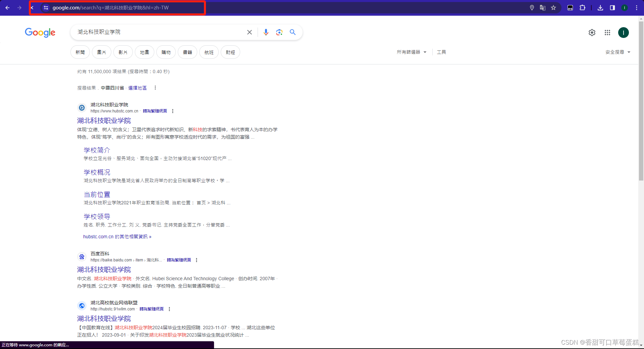Switch to the 財經 tab
Image resolution: width=644 pixels, height=349 pixels.
230,52
